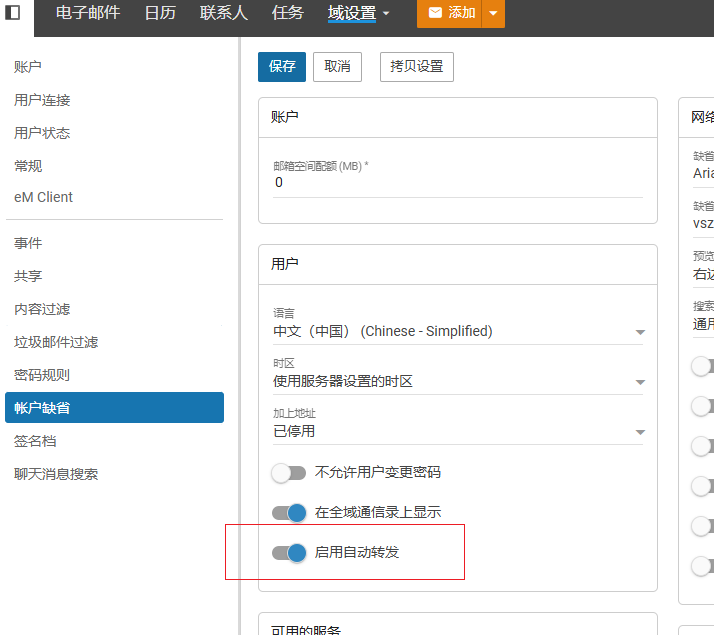
Task: Open the 任务 tab
Action: [287, 12]
